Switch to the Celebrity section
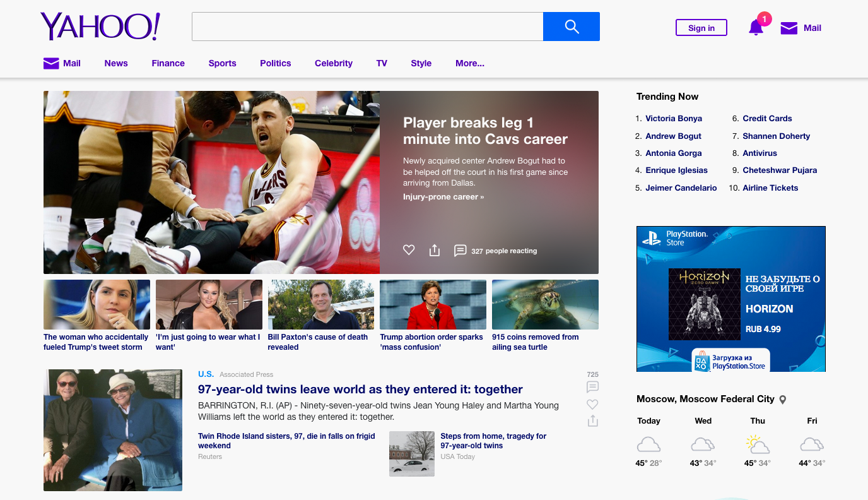Image resolution: width=868 pixels, height=500 pixels. pyautogui.click(x=334, y=63)
